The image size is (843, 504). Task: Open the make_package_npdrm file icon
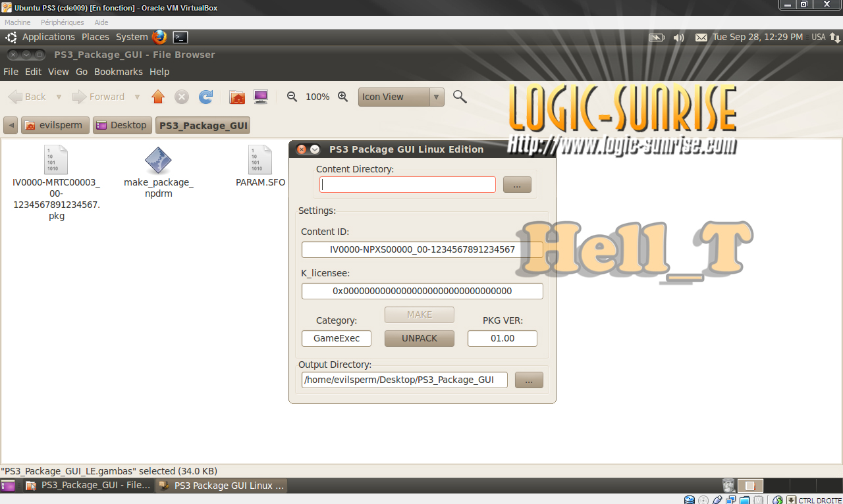158,161
